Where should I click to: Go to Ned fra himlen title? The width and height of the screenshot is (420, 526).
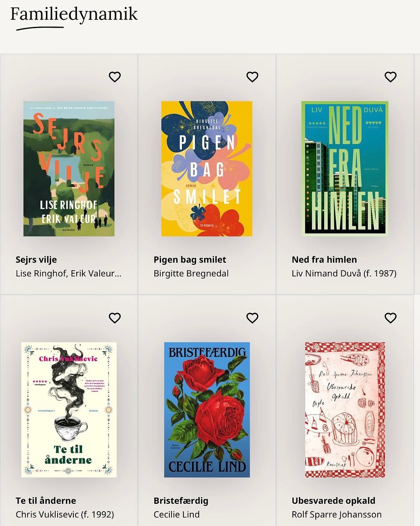click(x=324, y=260)
